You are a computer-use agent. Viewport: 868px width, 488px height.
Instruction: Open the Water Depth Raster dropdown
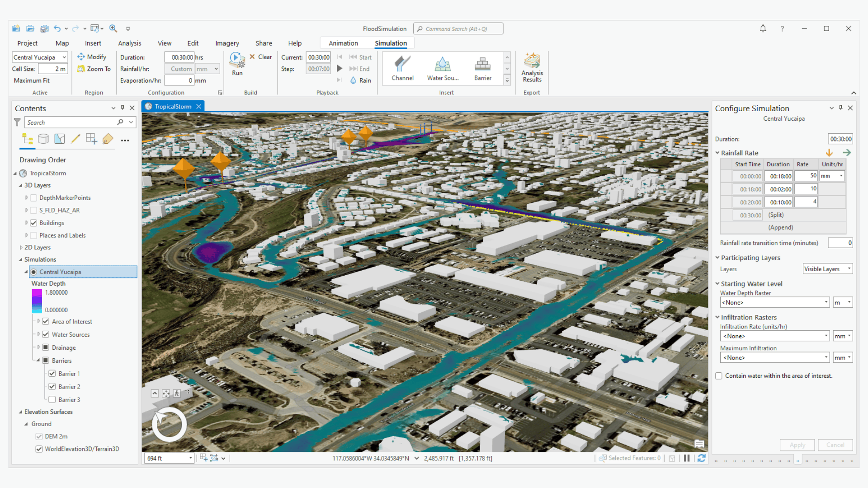click(775, 302)
